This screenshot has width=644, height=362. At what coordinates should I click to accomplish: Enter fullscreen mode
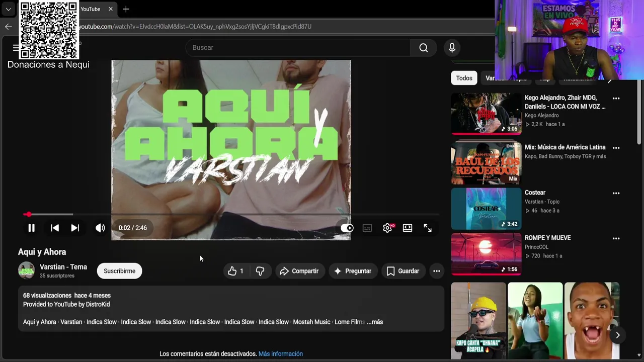428,228
